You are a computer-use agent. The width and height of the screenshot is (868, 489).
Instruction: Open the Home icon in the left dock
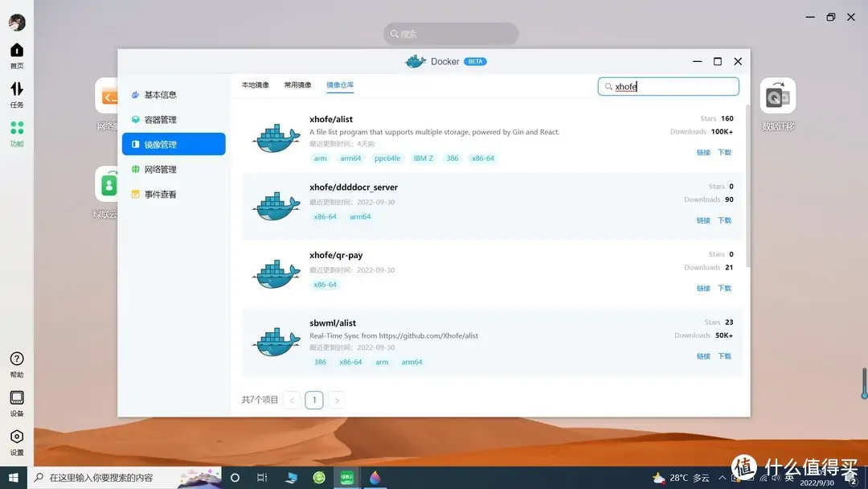click(x=16, y=51)
